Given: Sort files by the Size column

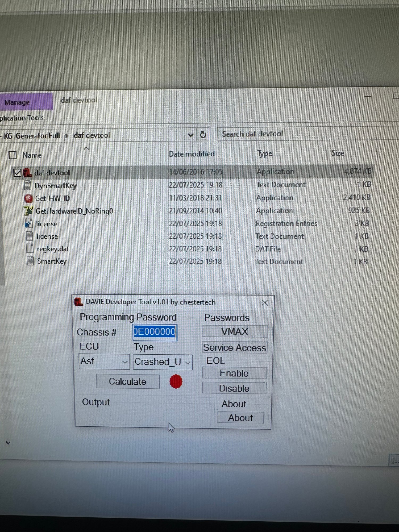Looking at the screenshot, I should point(338,153).
